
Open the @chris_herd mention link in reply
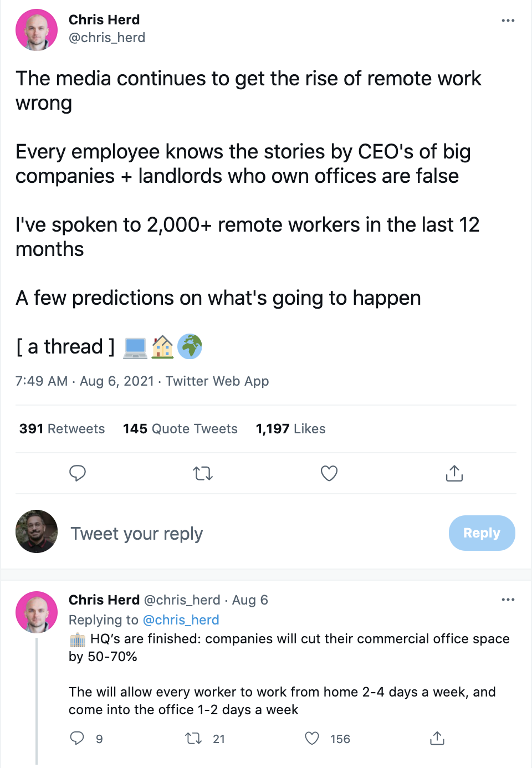tap(181, 620)
